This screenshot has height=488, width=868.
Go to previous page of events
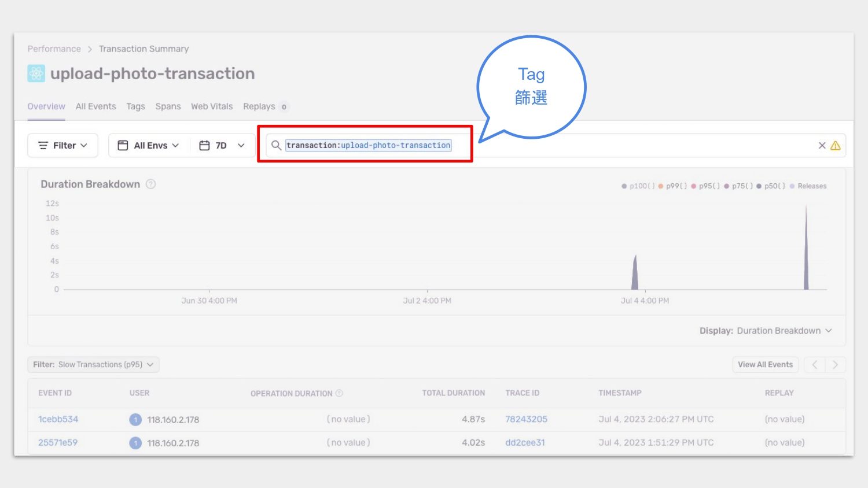[815, 365]
